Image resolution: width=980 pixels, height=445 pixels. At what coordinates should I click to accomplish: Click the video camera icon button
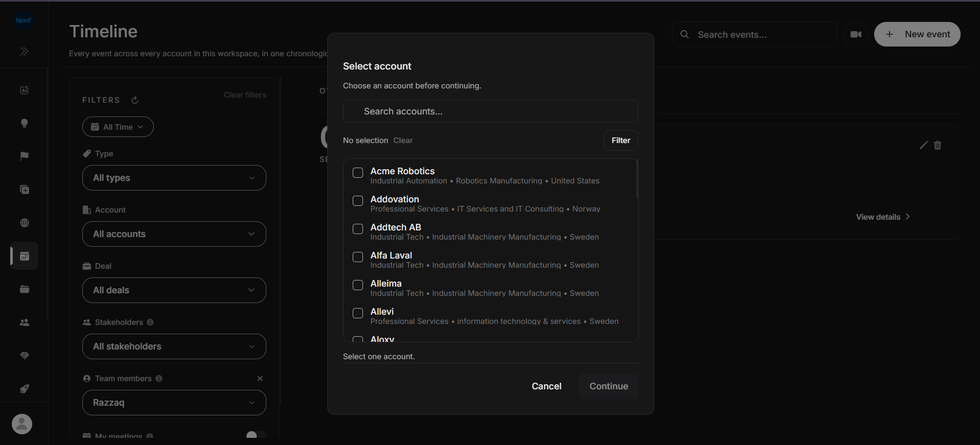(856, 35)
